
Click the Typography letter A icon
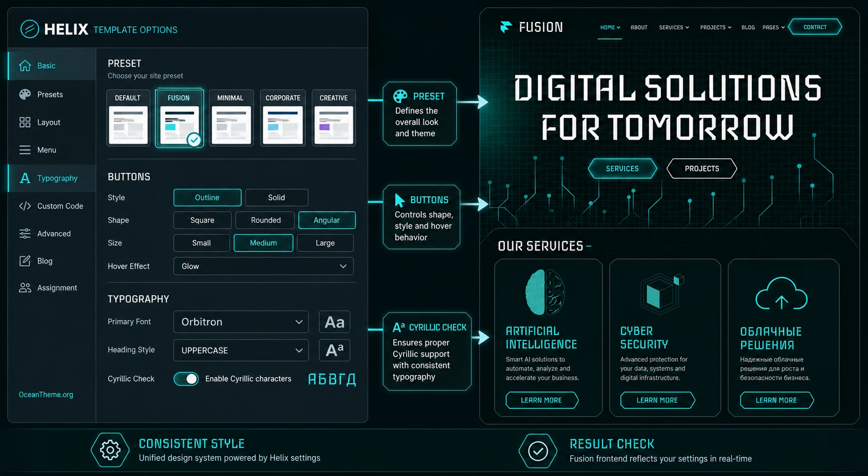[25, 178]
